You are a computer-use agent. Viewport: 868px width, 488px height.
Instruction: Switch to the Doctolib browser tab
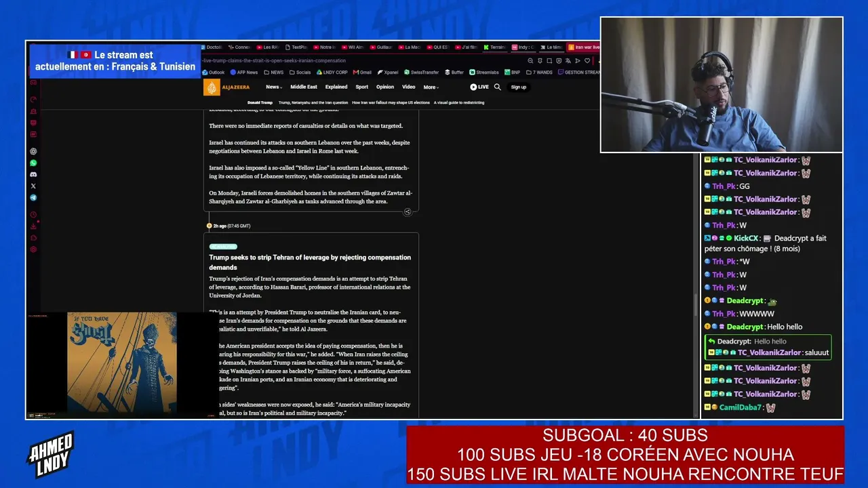(x=212, y=47)
